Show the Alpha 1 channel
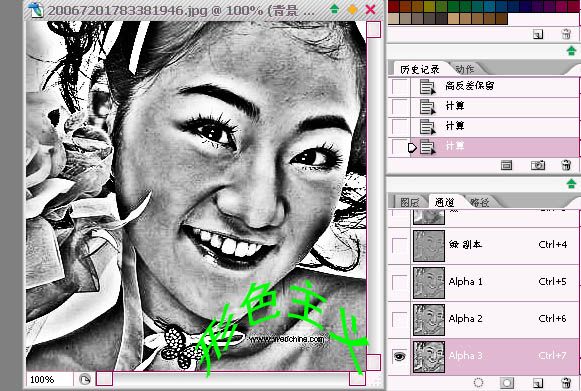Screen dimensions: 581x391 (x=399, y=282)
